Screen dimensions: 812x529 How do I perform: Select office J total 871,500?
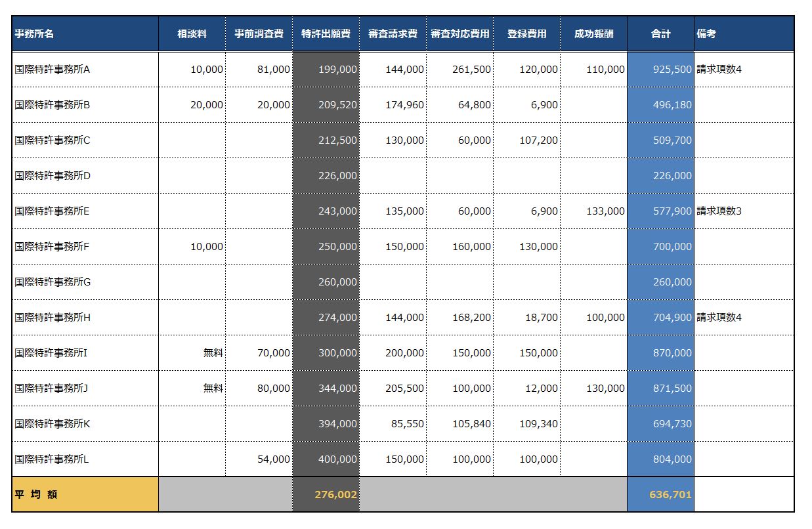[660, 389]
